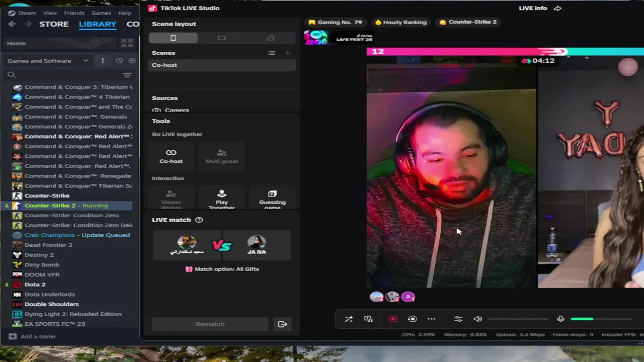Open the three-dot more options menu
This screenshot has width=644, height=362.
pos(432,319)
